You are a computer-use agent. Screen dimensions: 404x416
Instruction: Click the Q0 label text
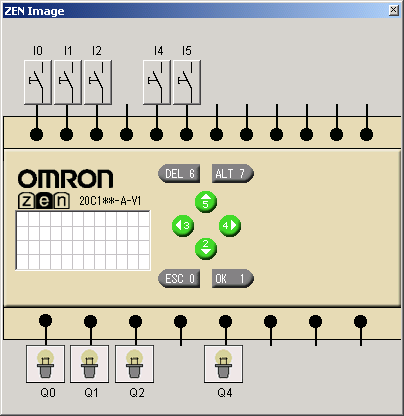[48, 393]
